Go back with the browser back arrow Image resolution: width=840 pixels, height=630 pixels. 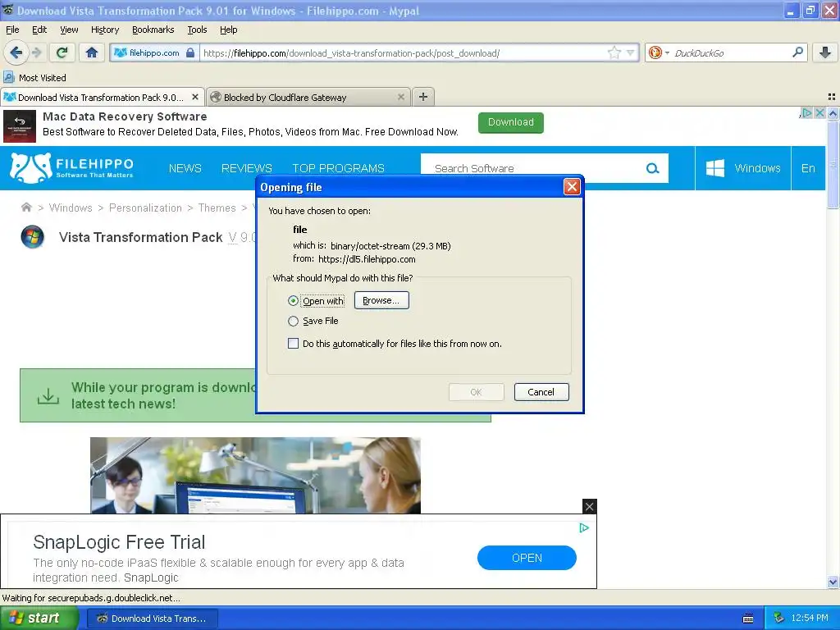point(16,52)
